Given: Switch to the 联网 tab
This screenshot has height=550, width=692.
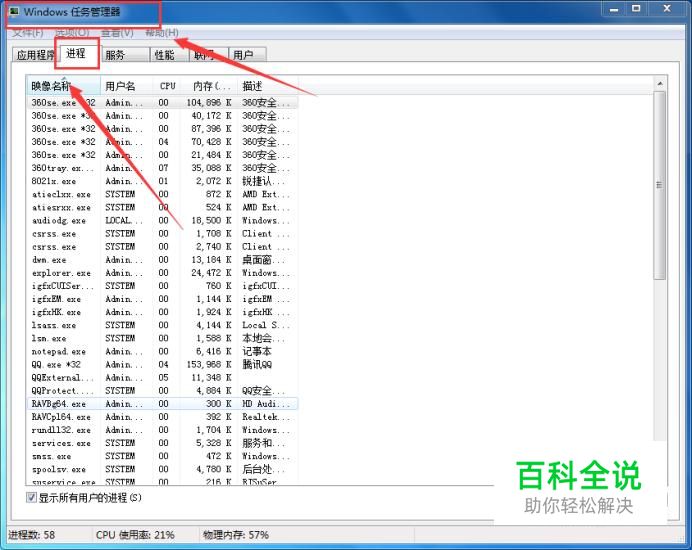Looking at the screenshot, I should 209,55.
